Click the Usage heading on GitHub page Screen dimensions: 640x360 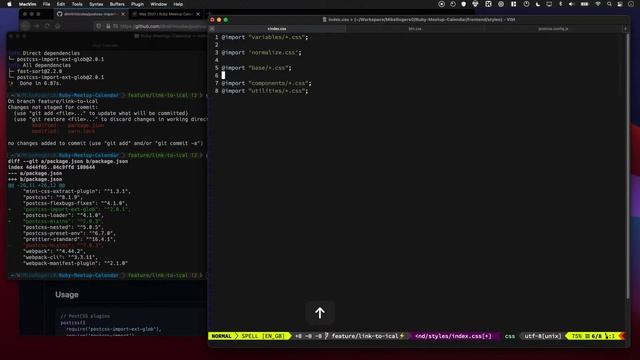[67, 295]
